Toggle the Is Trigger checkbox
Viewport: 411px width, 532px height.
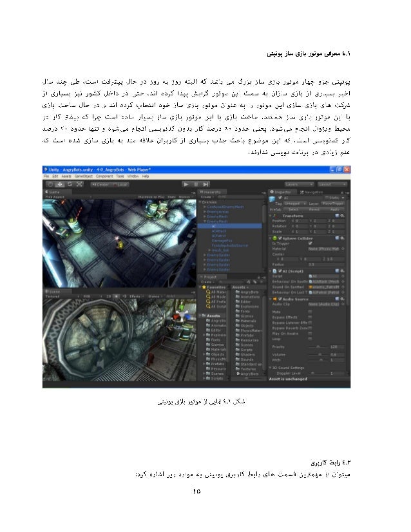[x=310, y=243]
